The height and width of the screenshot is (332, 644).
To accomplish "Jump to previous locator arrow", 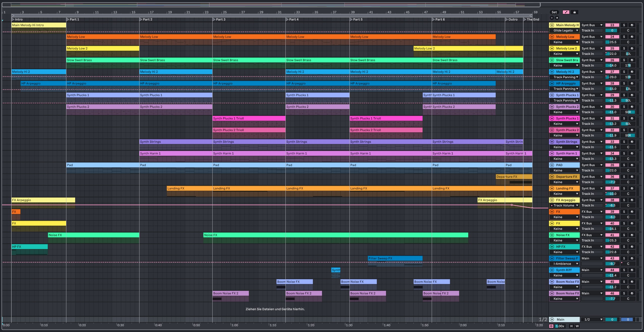I will tap(552, 18).
